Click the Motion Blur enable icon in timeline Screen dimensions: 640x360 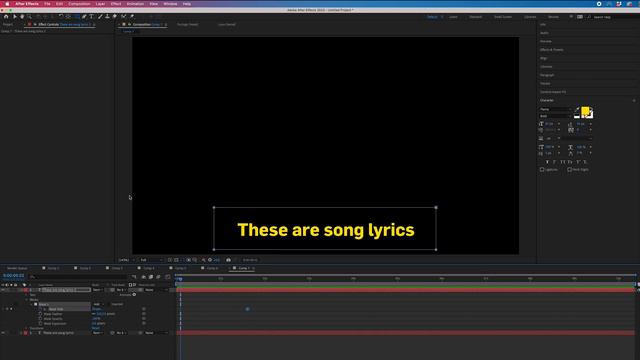point(158,277)
